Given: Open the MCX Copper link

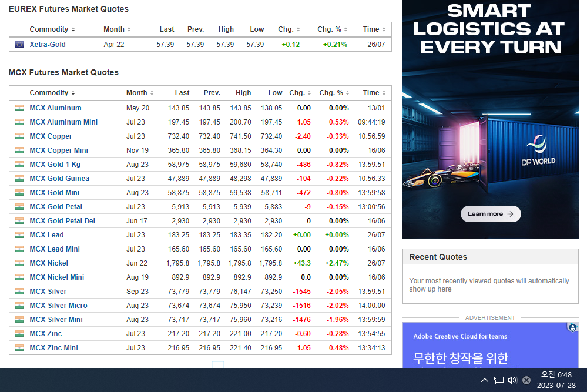Looking at the screenshot, I should click(x=51, y=136).
